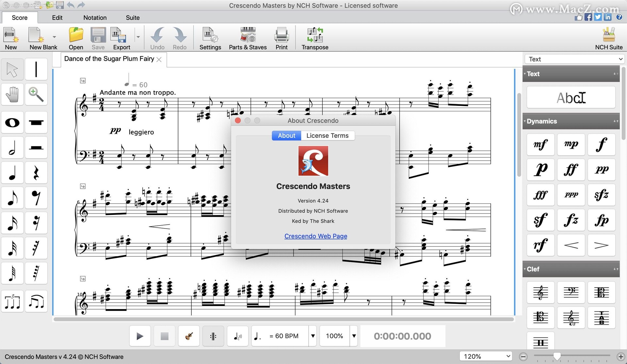
Task: Stop playback
Action: [x=164, y=336]
